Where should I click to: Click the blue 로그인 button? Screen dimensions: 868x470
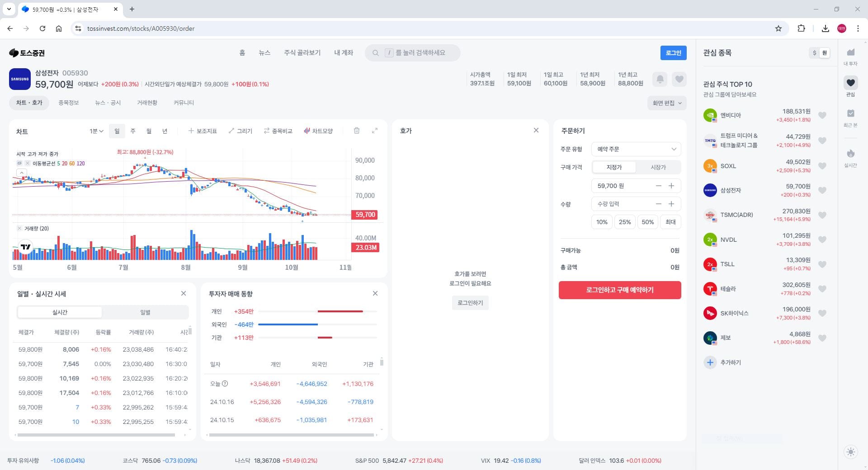(x=673, y=53)
